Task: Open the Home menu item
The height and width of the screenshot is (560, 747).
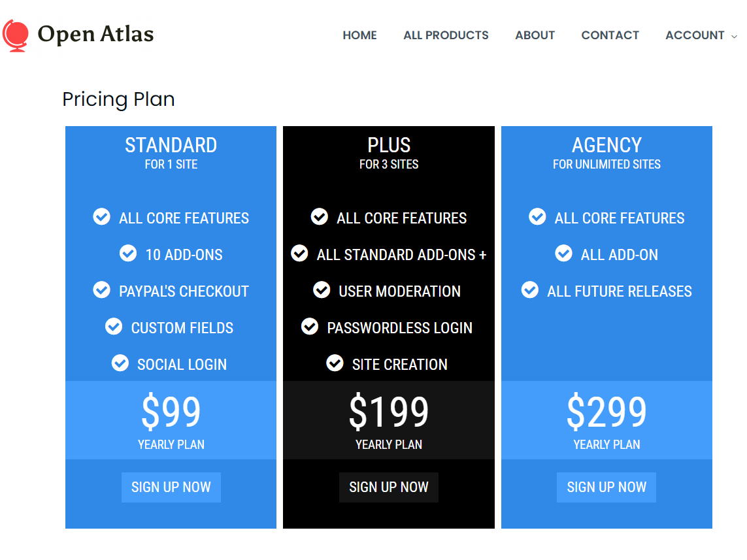Action: pos(359,35)
